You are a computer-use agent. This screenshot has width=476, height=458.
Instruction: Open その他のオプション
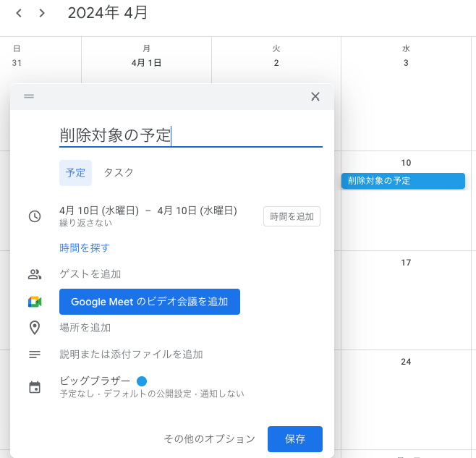pos(209,439)
